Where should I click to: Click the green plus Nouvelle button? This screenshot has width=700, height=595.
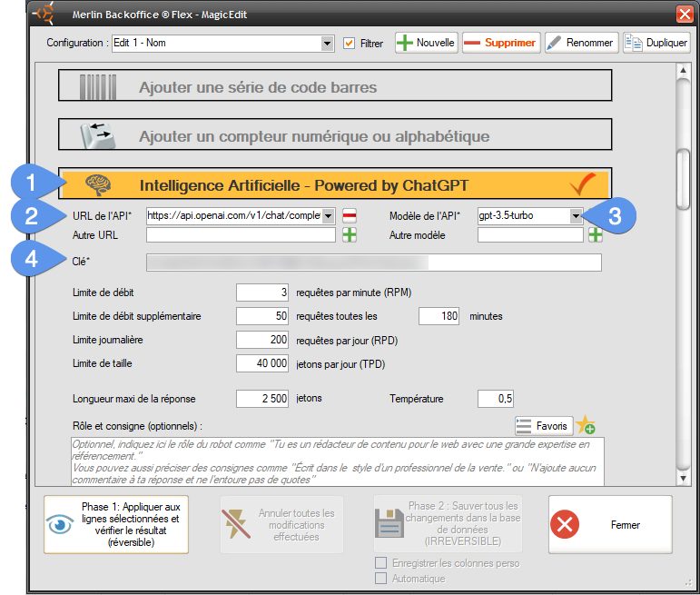point(427,43)
